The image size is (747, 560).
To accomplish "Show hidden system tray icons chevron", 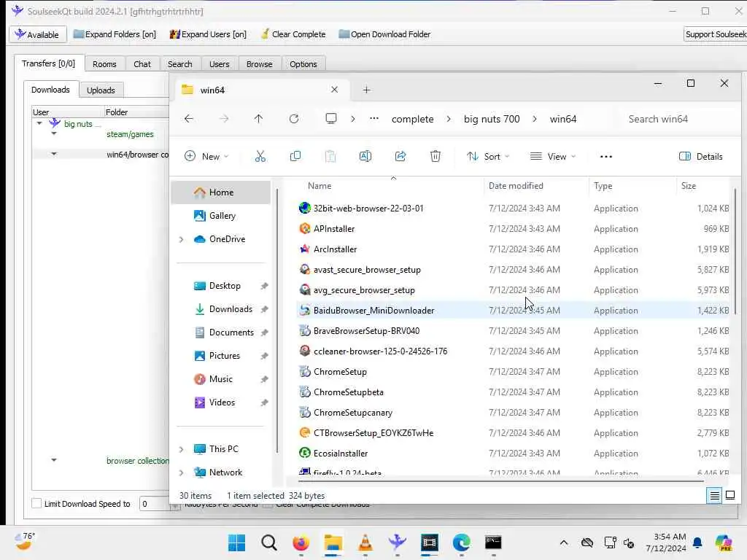I will coord(564,542).
